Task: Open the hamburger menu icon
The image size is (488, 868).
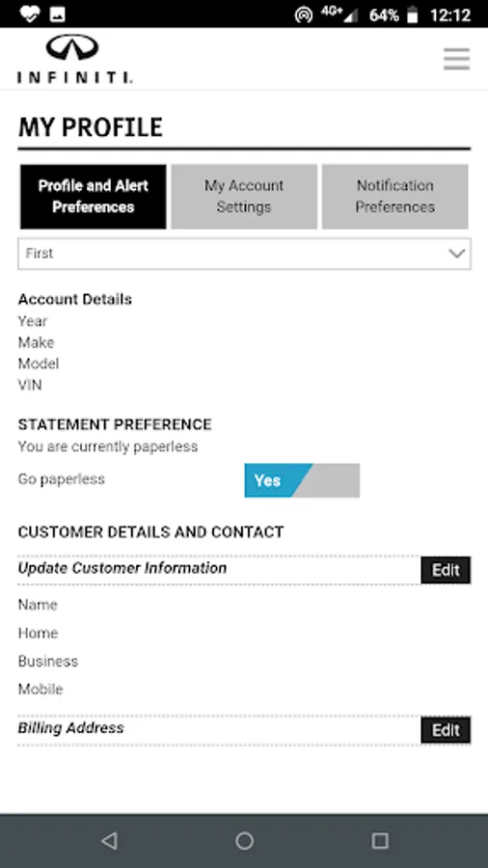Action: click(x=456, y=59)
